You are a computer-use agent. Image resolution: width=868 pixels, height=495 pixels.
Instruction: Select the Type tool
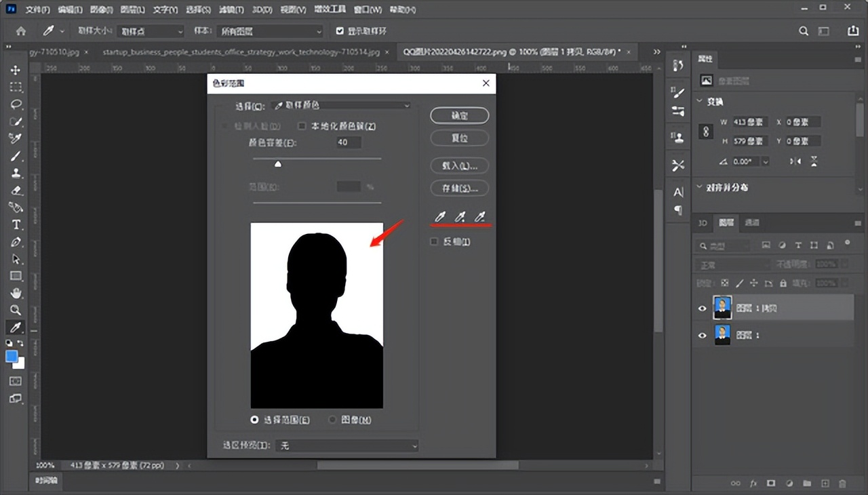(17, 224)
